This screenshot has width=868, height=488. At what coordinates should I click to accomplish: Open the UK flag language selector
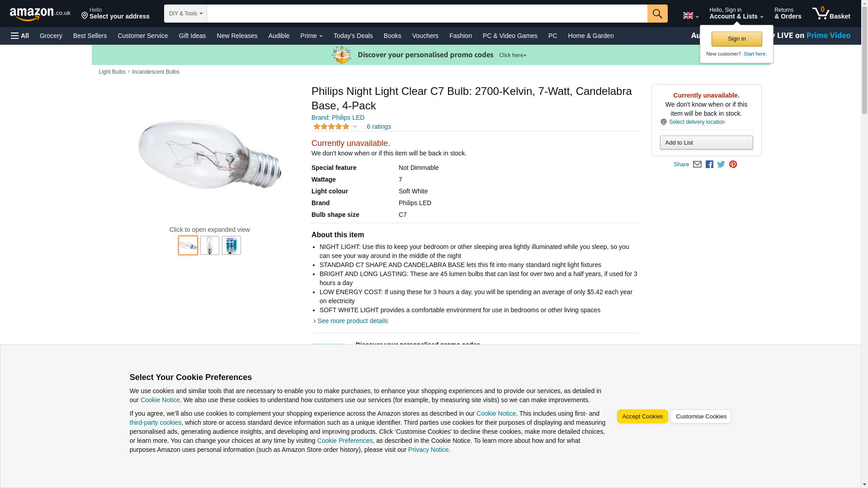[x=690, y=16]
